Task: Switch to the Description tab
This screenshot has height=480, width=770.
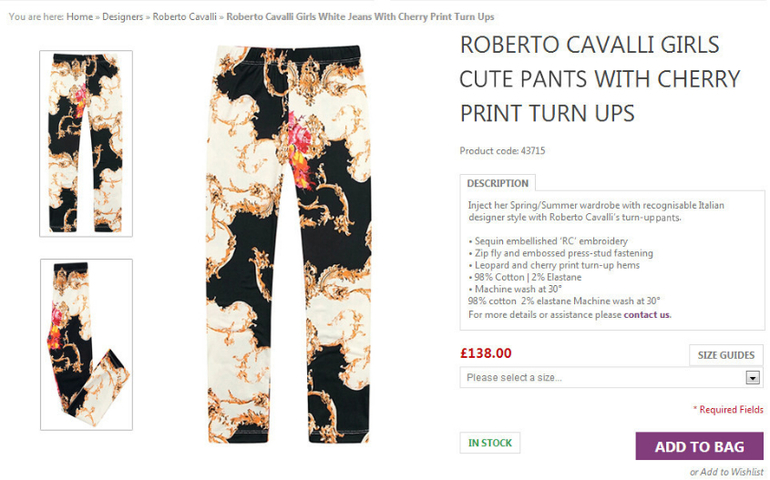Action: tap(497, 184)
